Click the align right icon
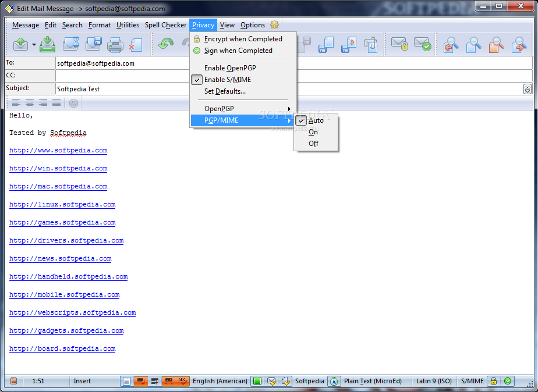Screen dimensions: 538x392 [x=43, y=102]
